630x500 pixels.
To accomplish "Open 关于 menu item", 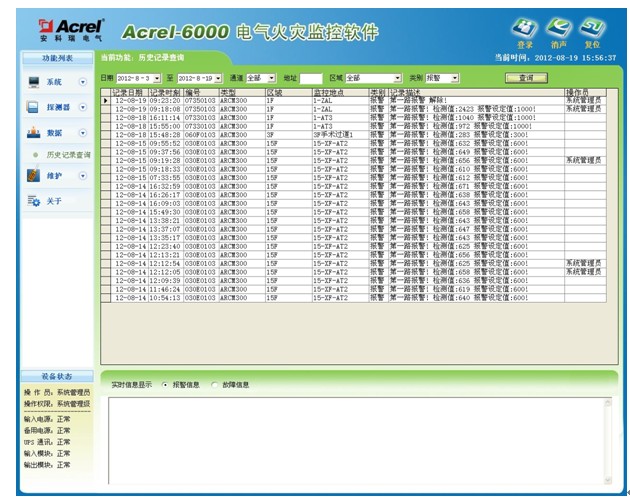I will 54,201.
